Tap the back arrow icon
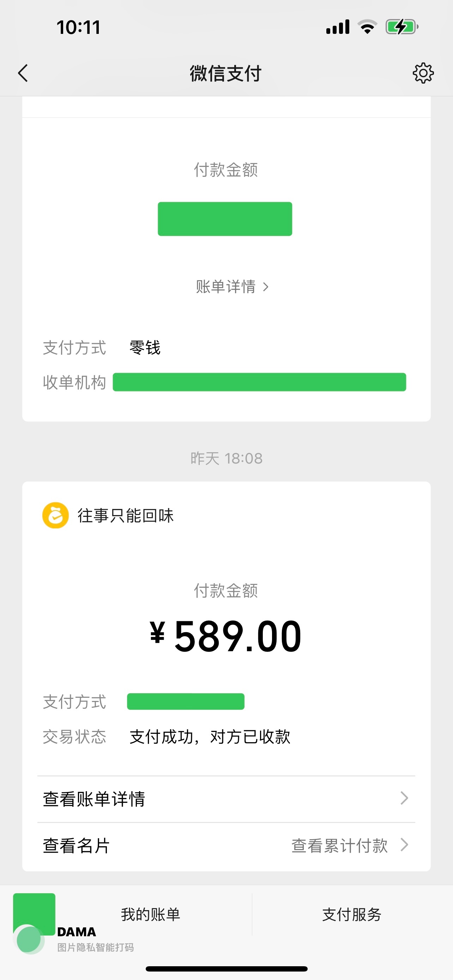The image size is (453, 980). (x=23, y=73)
